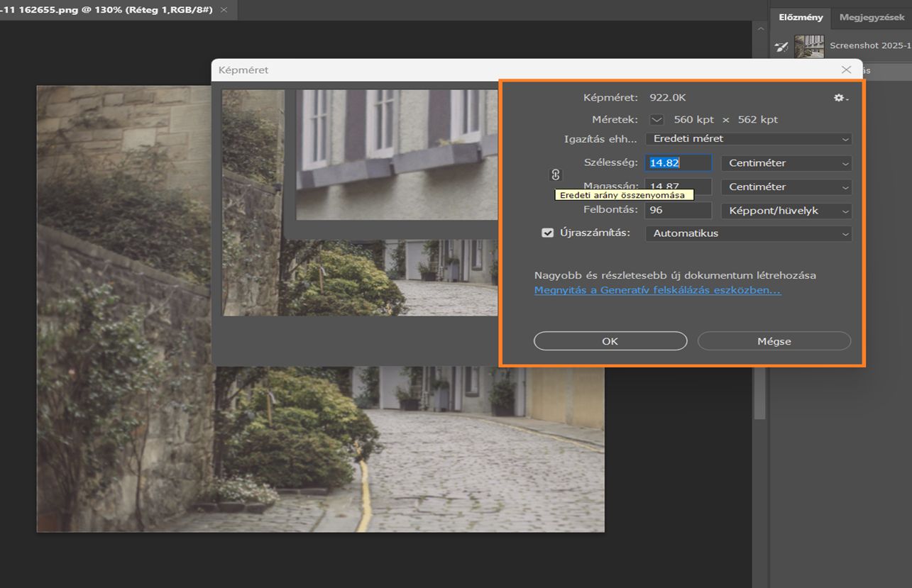
Task: Click the Mégse cancel button
Action: click(x=774, y=341)
